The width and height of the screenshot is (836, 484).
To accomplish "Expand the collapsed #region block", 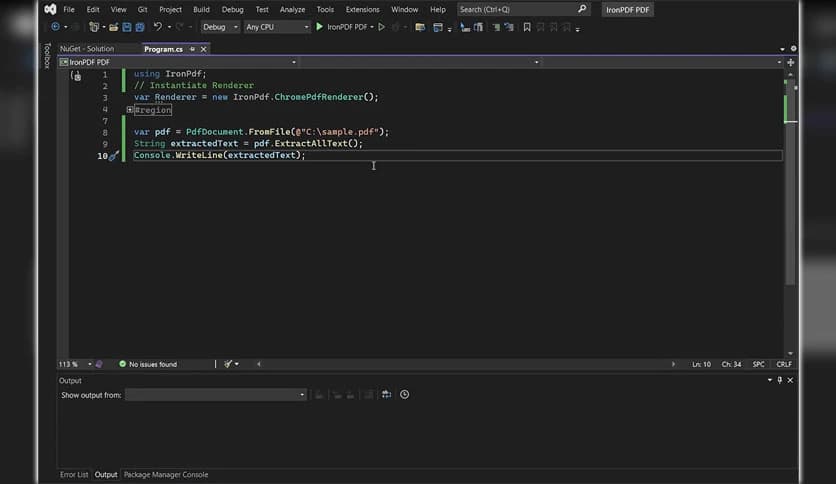I will pos(130,110).
